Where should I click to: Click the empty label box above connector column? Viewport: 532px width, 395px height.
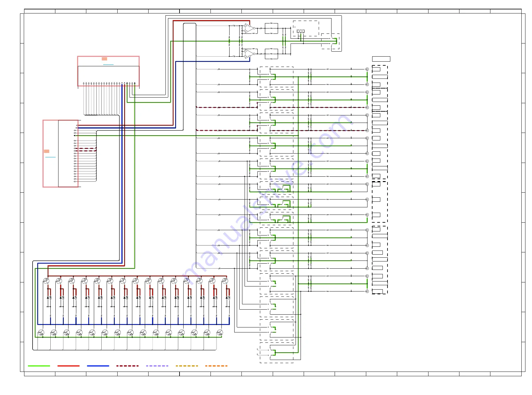tap(381, 59)
